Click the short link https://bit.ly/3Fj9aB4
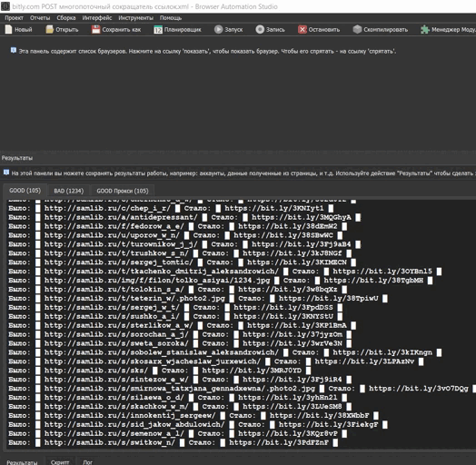 coord(302,244)
